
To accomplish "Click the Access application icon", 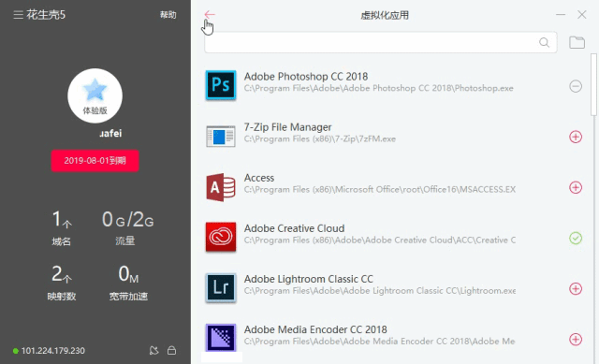I will pos(221,187).
